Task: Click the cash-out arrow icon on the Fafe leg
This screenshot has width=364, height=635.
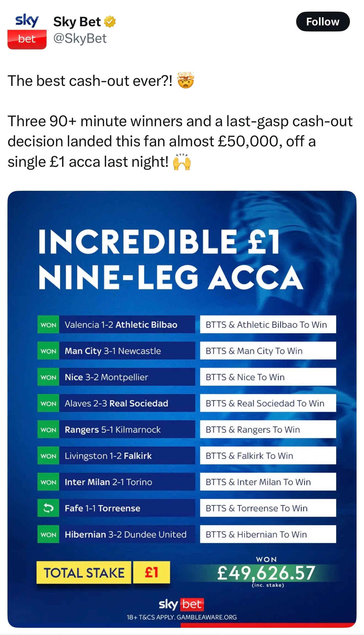Action: (x=48, y=508)
